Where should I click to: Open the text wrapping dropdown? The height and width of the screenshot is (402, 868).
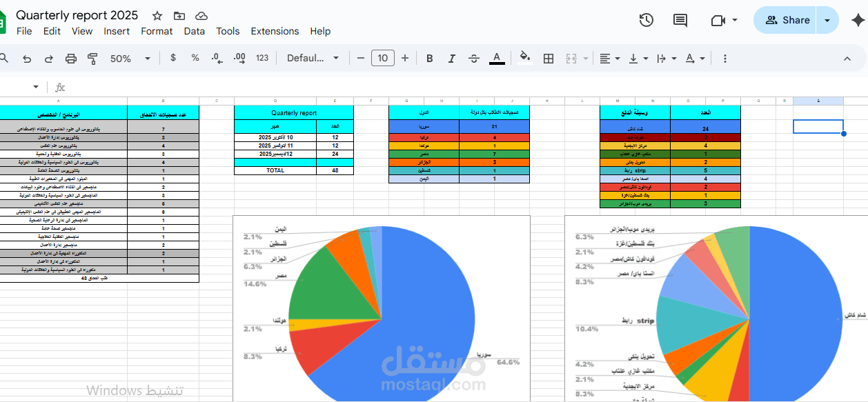(666, 59)
